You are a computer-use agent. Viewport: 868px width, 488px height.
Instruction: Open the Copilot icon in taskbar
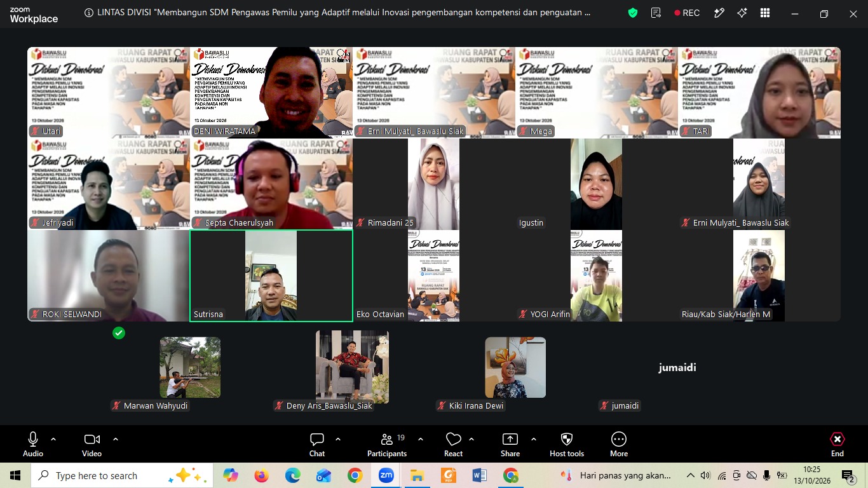[x=230, y=475]
